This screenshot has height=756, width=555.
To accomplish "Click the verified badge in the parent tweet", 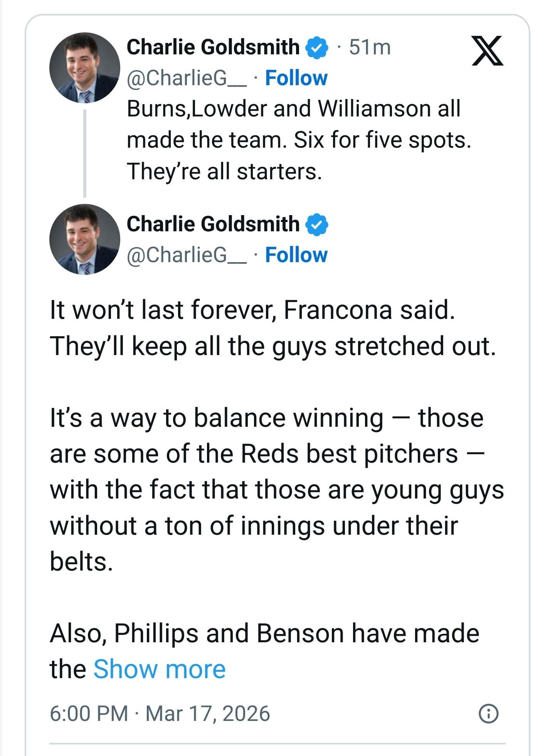I will pos(316,47).
